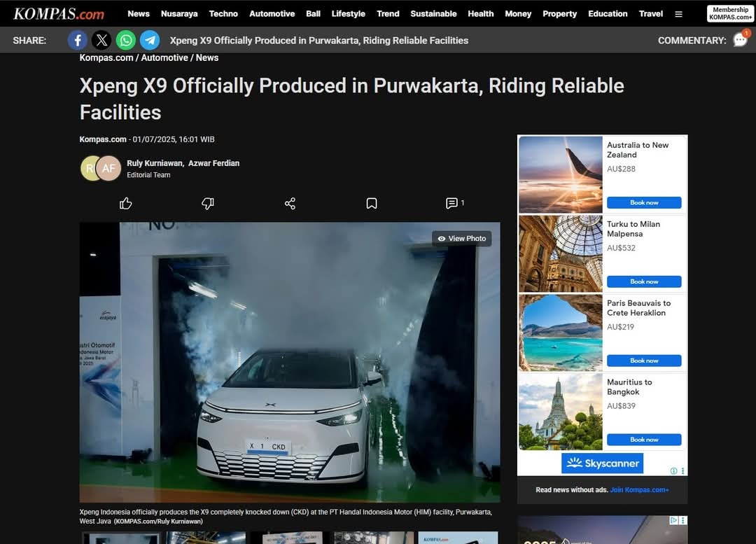Book now for Mauritius to Bangkok

[x=644, y=440]
